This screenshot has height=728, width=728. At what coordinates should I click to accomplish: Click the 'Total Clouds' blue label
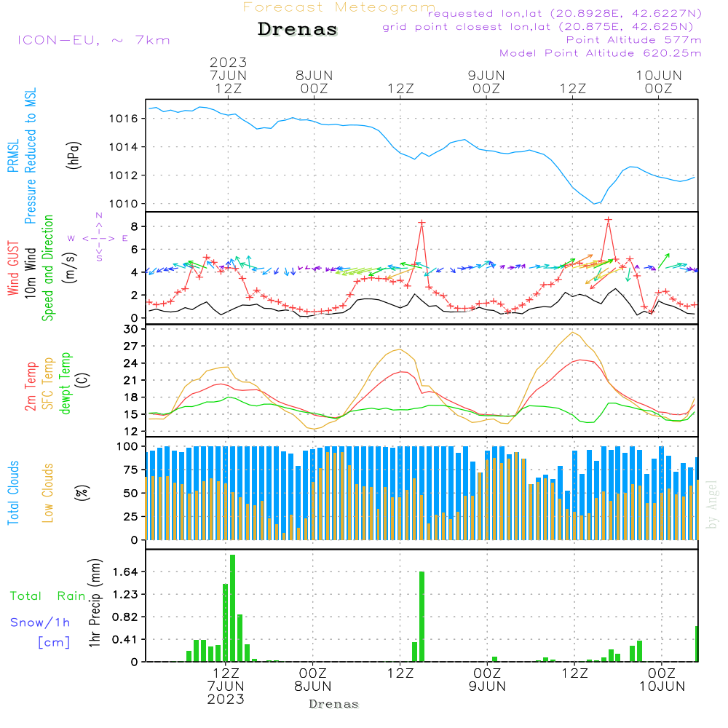(13, 493)
